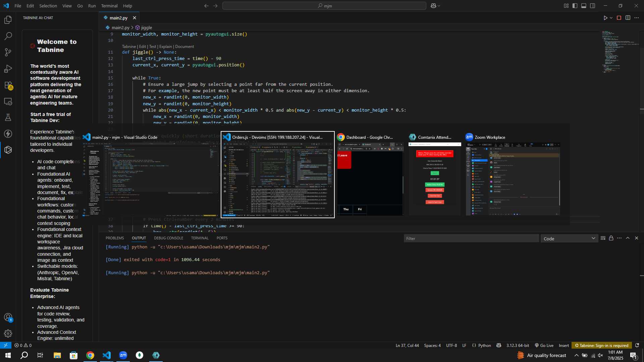Open the File menu

(x=18, y=6)
